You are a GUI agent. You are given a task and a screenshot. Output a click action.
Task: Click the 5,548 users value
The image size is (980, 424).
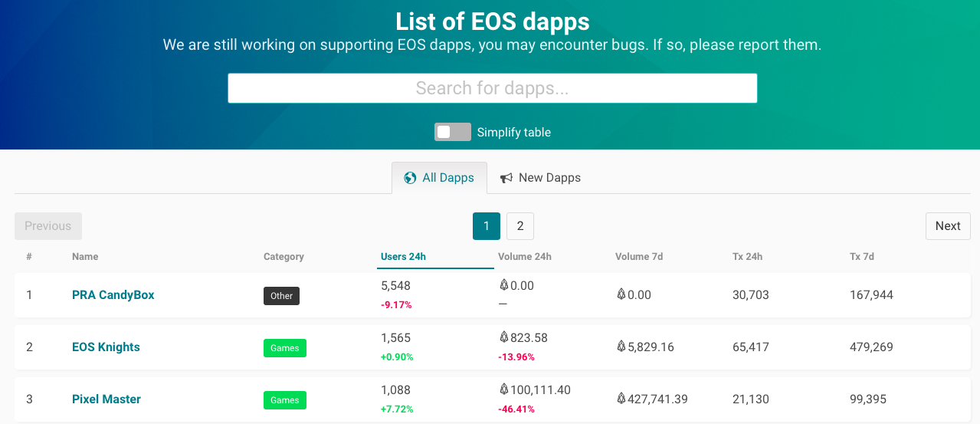coord(395,286)
